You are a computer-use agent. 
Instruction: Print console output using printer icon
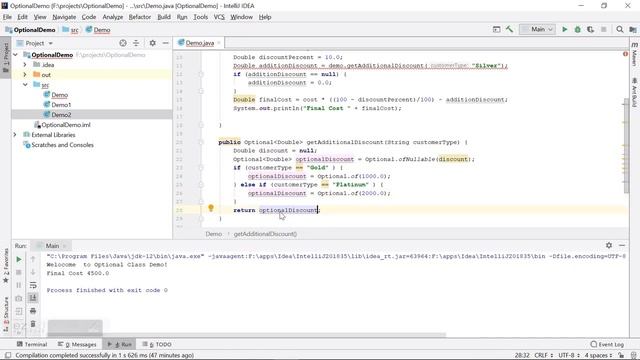[x=33, y=311]
